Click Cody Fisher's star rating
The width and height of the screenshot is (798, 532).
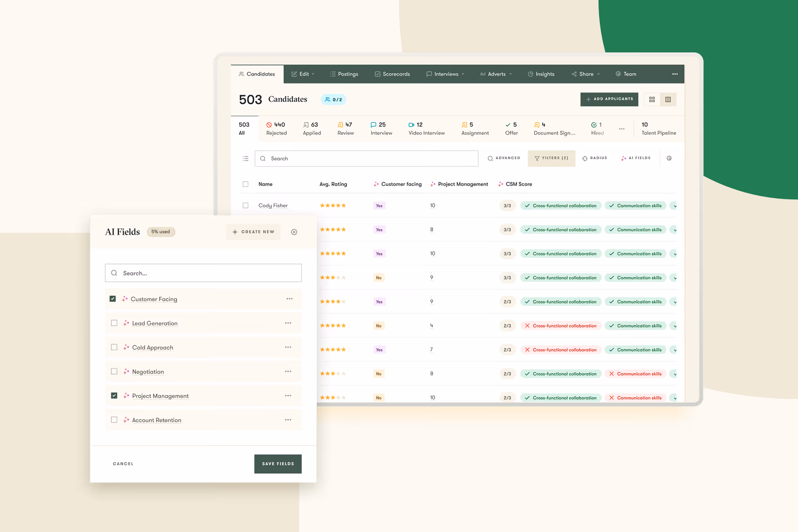332,205
